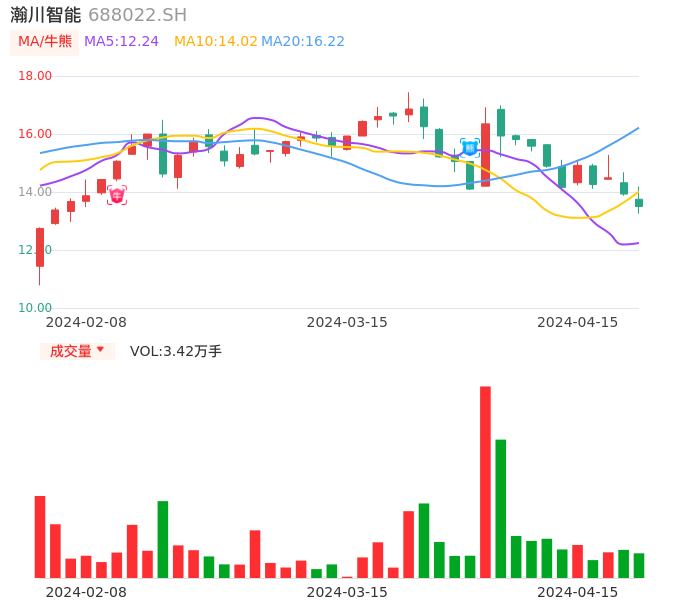Screen dimensions: 686x606
Task: Open the MA/牛熊 indicator selector
Action: 45,42
